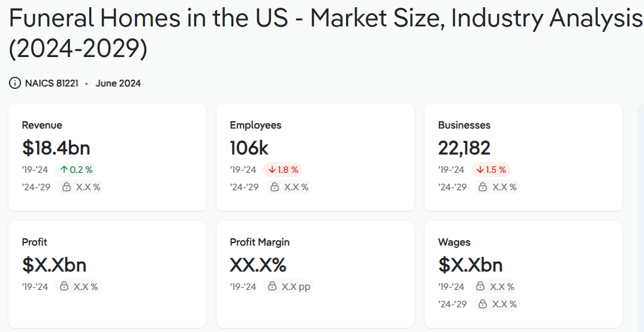Open the Employees 106k card
Screen dimensions: 644x332
tap(315, 157)
